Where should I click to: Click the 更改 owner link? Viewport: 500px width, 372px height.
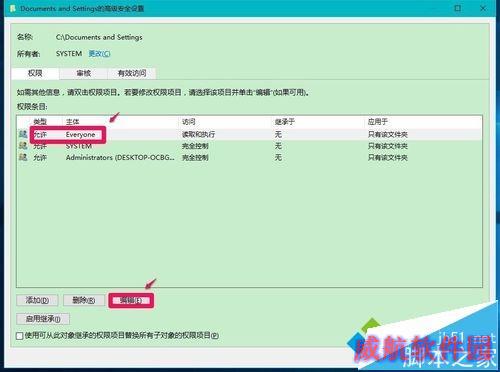(99, 54)
